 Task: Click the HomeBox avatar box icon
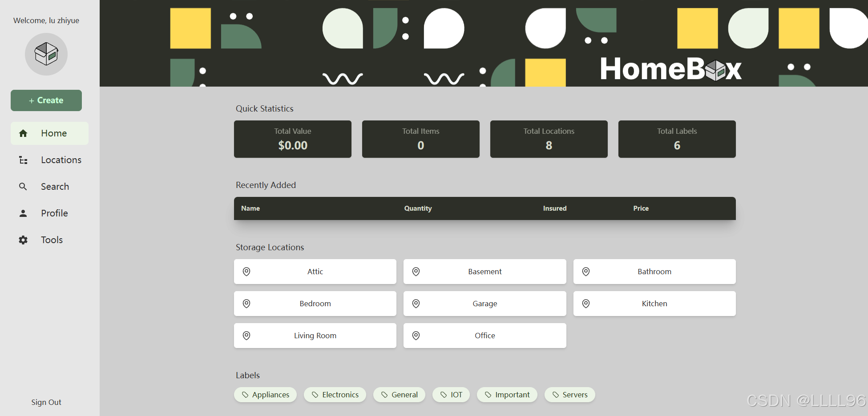(x=46, y=54)
